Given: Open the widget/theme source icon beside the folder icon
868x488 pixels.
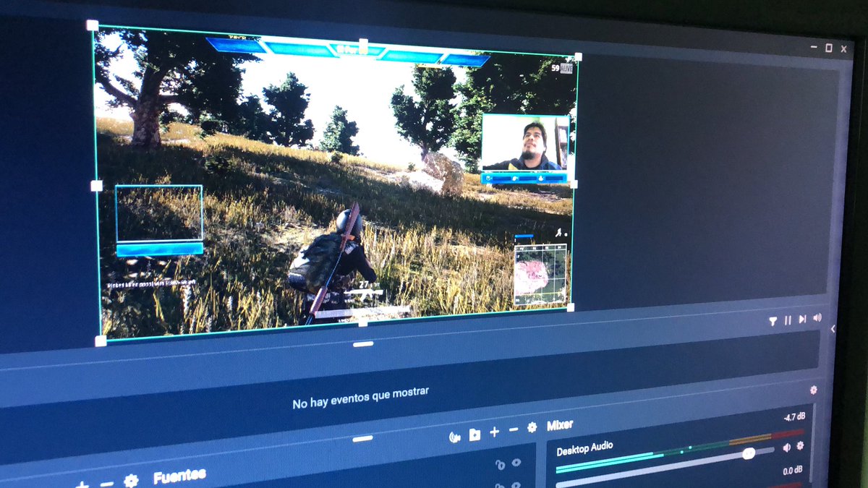Looking at the screenshot, I should 455,437.
